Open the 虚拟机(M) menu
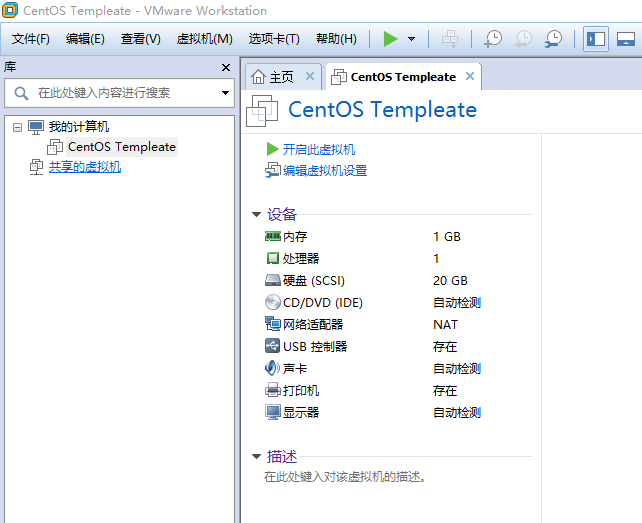Viewport: 642px width, 523px height. (x=204, y=39)
